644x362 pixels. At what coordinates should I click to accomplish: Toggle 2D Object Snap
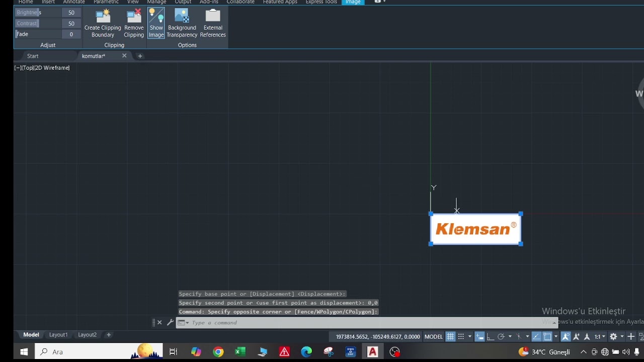(x=547, y=337)
